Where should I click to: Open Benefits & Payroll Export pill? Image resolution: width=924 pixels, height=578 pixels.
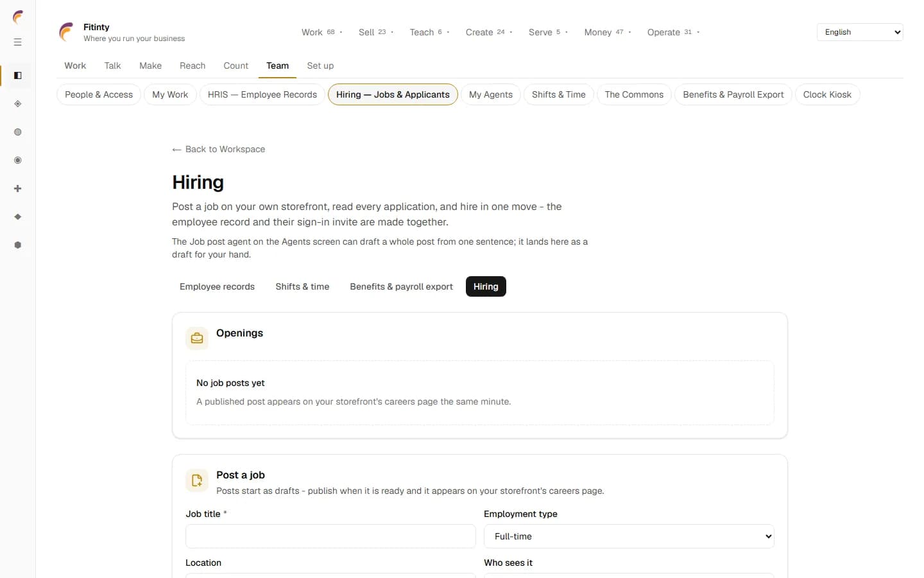tap(733, 94)
